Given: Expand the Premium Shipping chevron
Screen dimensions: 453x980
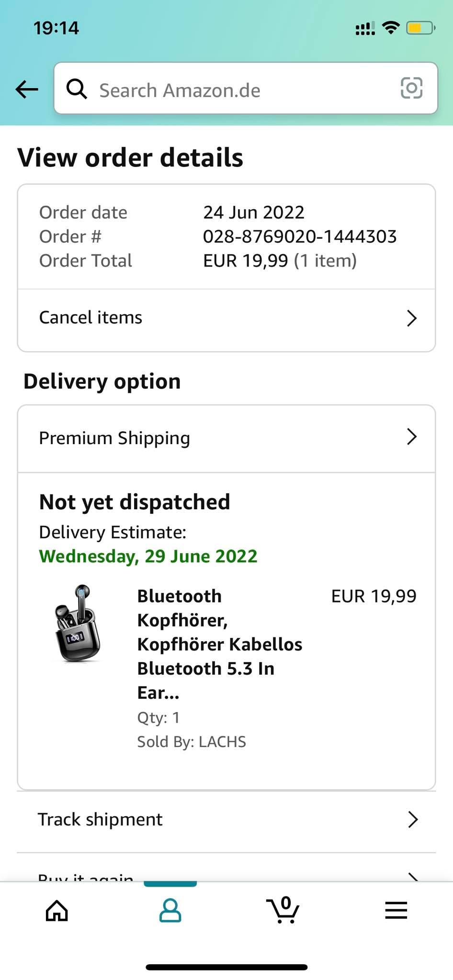Looking at the screenshot, I should [412, 436].
